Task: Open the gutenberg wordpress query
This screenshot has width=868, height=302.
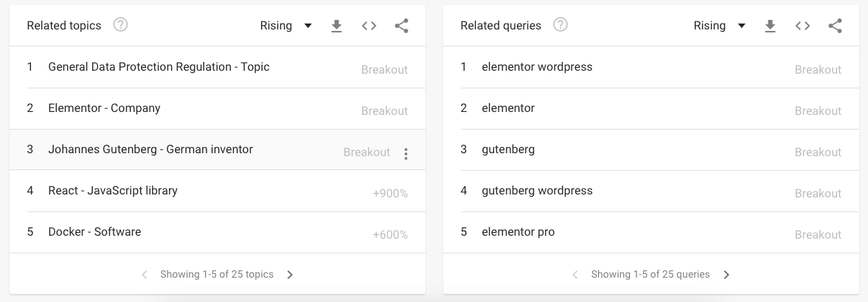Action: 652,192
